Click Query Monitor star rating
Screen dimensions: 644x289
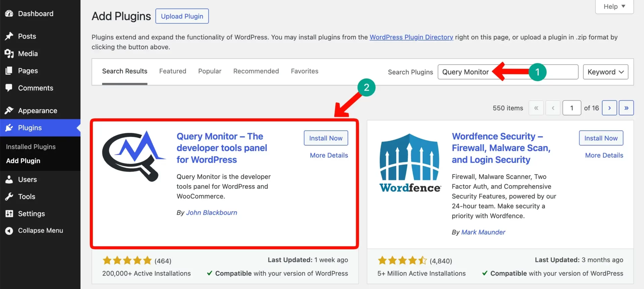(x=127, y=260)
